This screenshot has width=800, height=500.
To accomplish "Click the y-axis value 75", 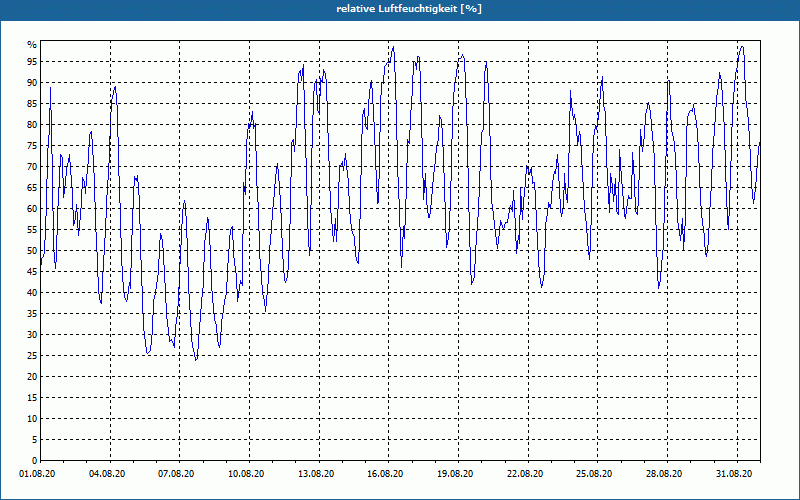I will [32, 146].
